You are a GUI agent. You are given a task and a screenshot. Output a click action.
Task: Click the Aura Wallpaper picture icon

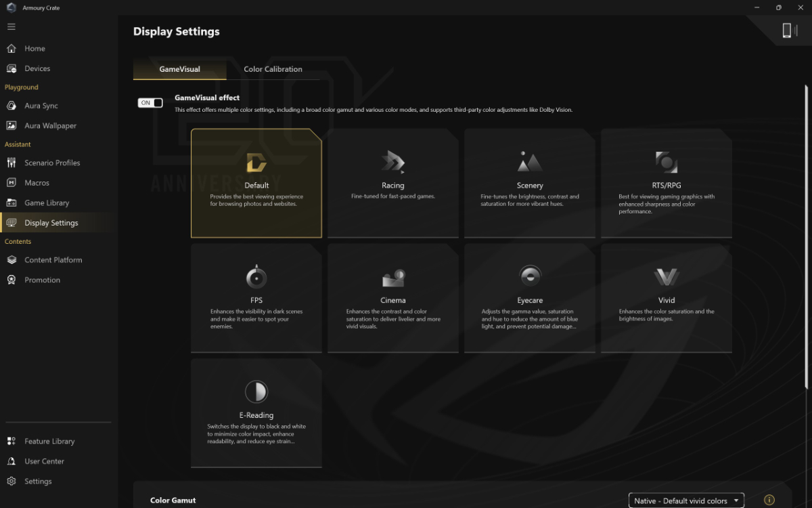[11, 125]
